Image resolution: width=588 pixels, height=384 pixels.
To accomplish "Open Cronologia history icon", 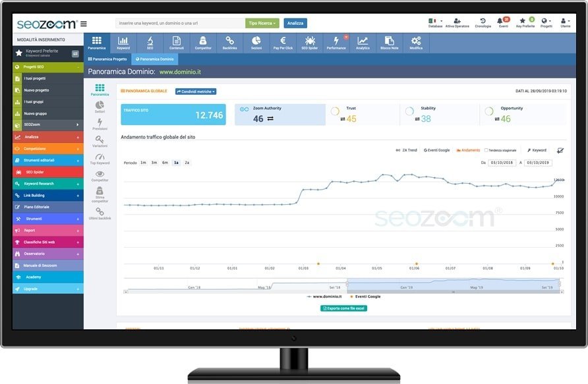I will 483,20.
